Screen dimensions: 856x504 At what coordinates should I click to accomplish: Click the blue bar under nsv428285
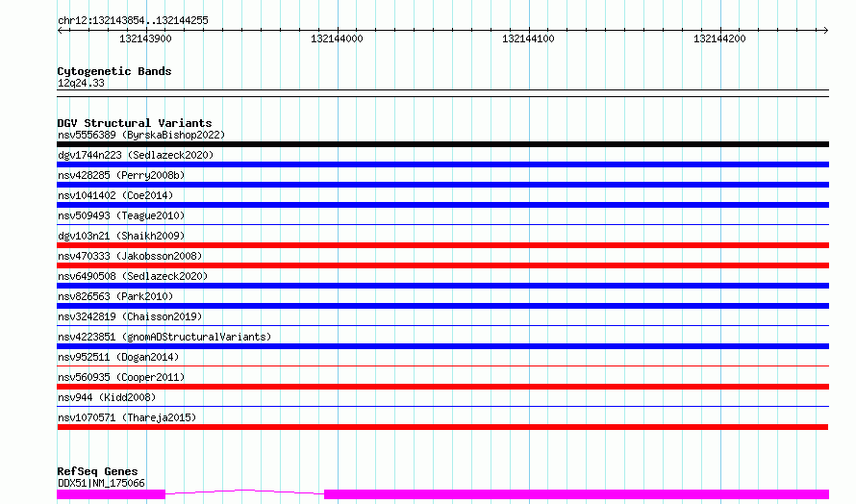click(442, 185)
